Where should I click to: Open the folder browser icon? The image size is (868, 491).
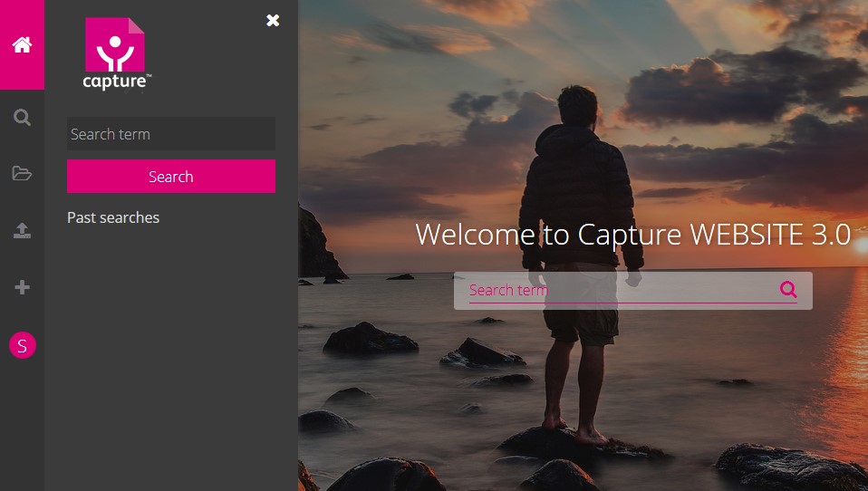tap(22, 173)
